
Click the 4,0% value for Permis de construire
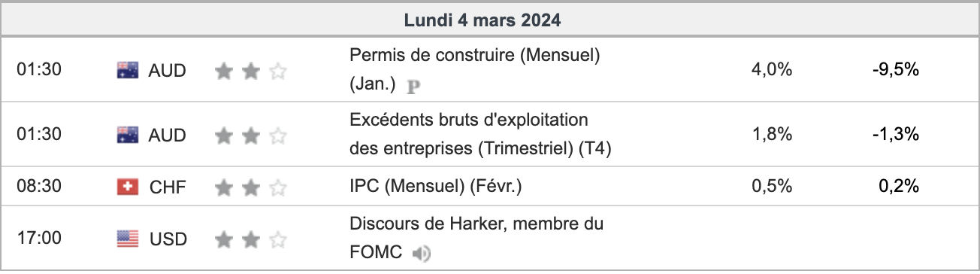tap(772, 70)
